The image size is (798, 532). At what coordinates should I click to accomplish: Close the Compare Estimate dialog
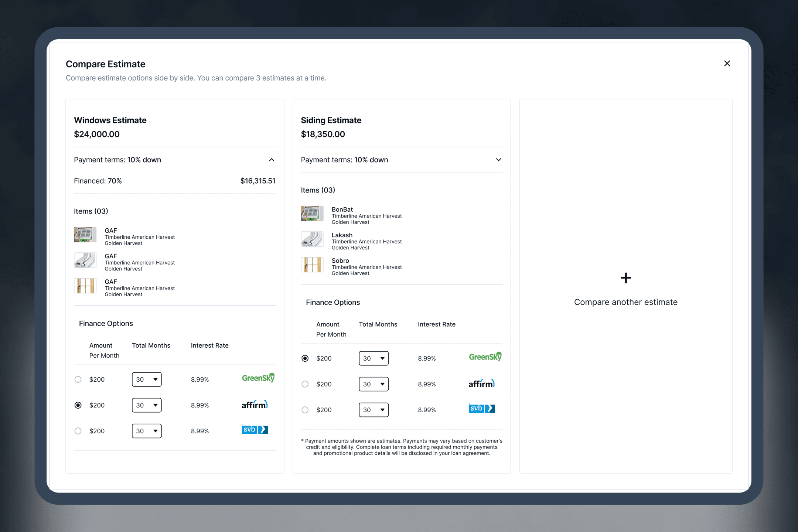(727, 64)
